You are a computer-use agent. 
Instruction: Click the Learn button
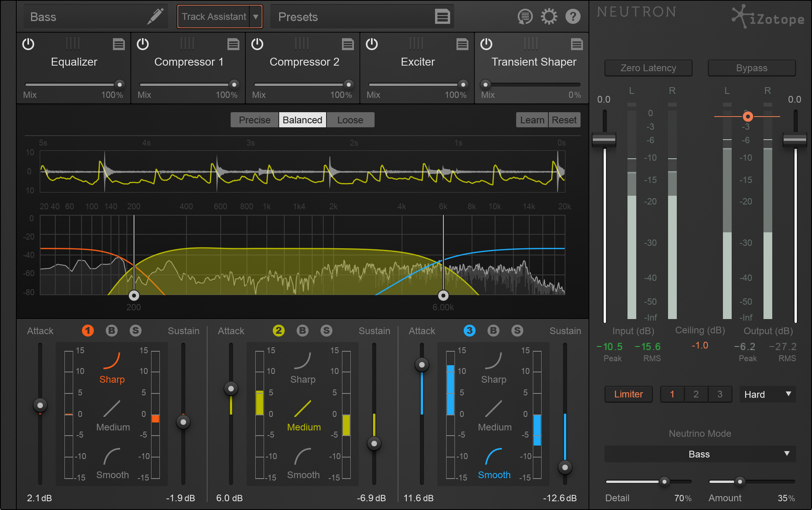532,120
